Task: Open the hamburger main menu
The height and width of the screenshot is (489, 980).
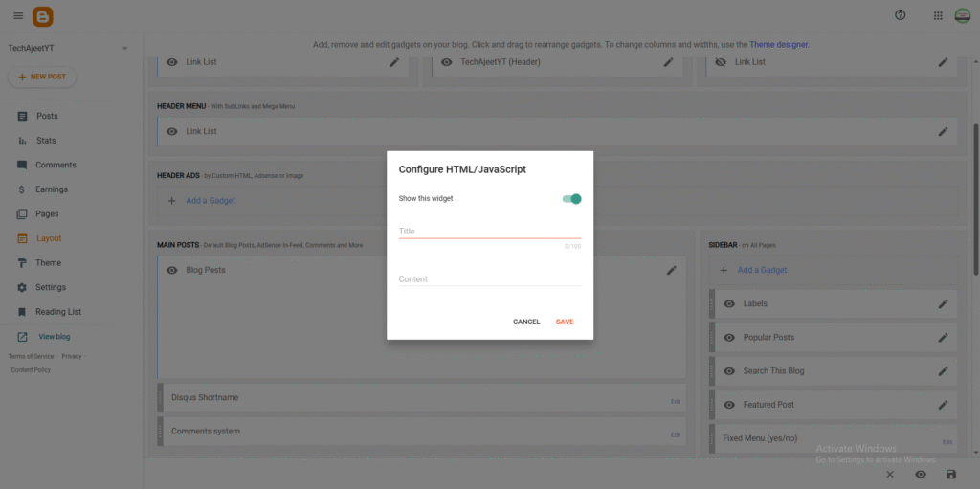Action: coord(18,15)
